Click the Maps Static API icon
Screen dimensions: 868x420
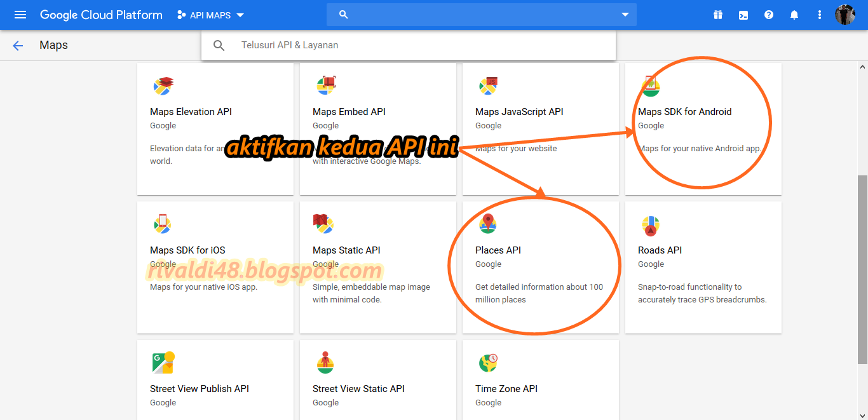323,224
